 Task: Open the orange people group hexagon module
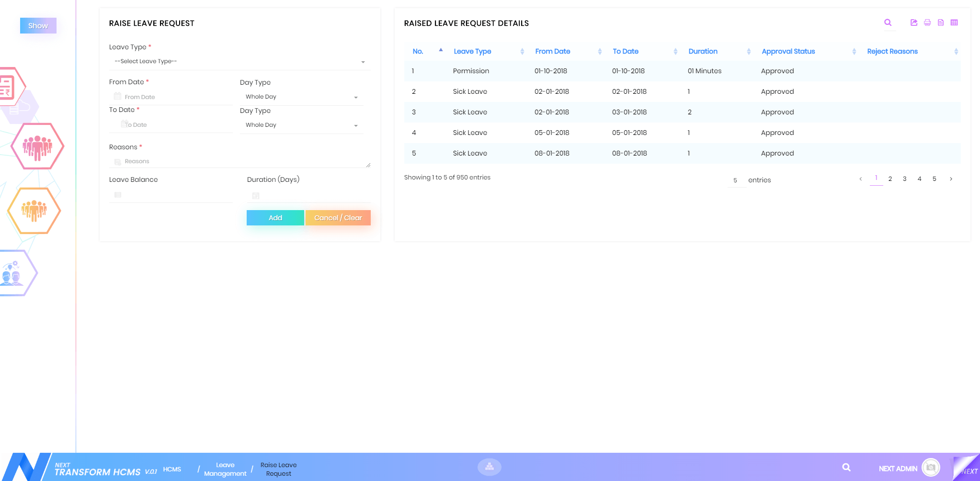[34, 211]
